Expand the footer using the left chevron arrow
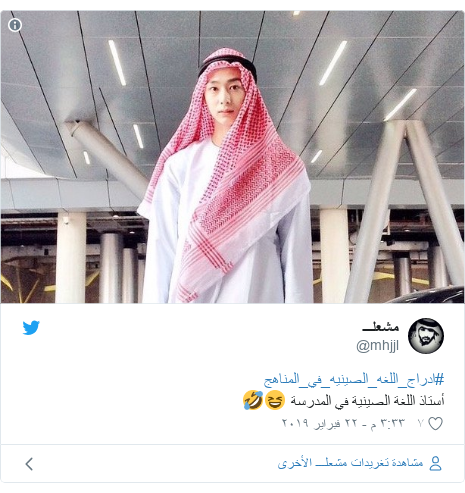 coord(29,464)
